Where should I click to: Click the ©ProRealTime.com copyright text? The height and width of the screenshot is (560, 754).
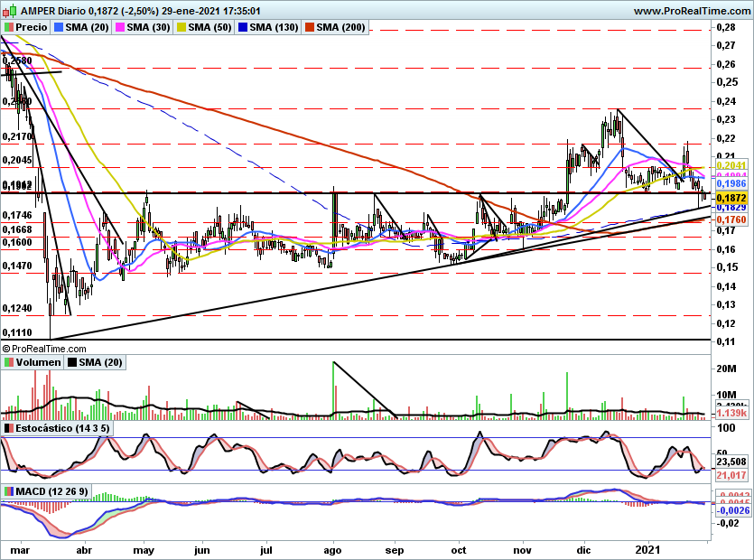pos(44,349)
